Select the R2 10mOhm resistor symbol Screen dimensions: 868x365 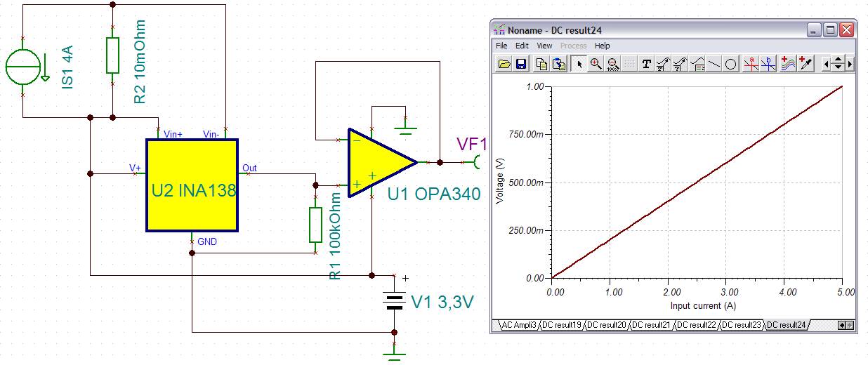point(112,55)
